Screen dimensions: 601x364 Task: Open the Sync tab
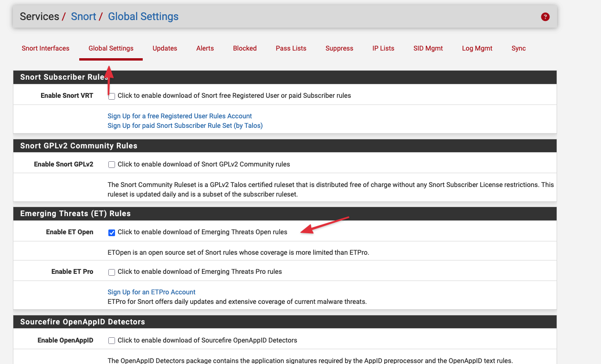pyautogui.click(x=518, y=48)
